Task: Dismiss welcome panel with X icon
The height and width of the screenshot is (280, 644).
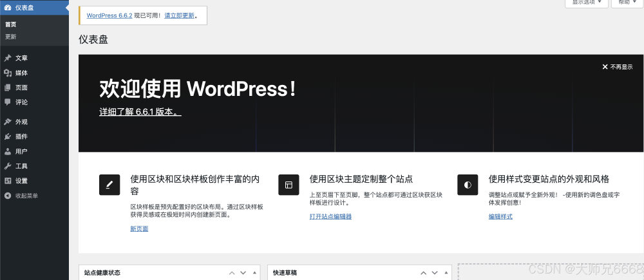Action: point(605,67)
